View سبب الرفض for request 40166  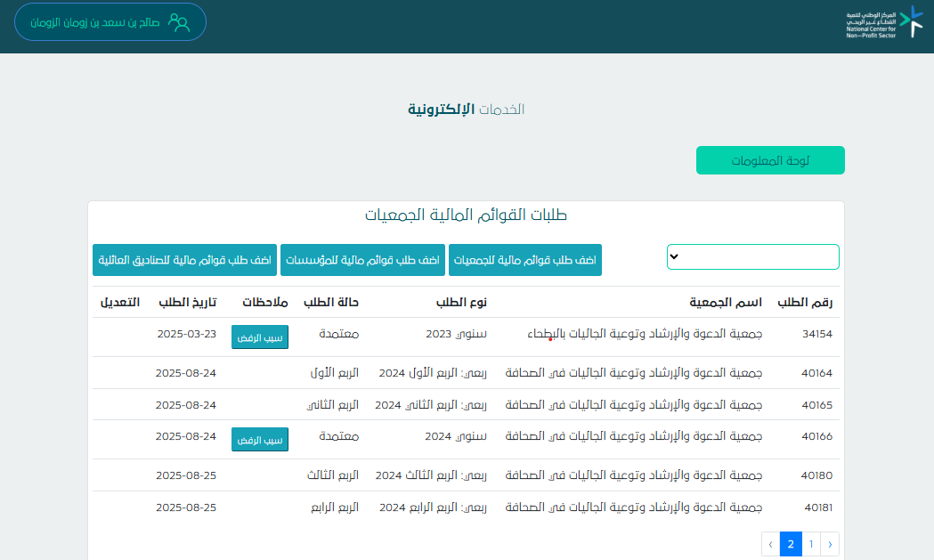click(260, 439)
